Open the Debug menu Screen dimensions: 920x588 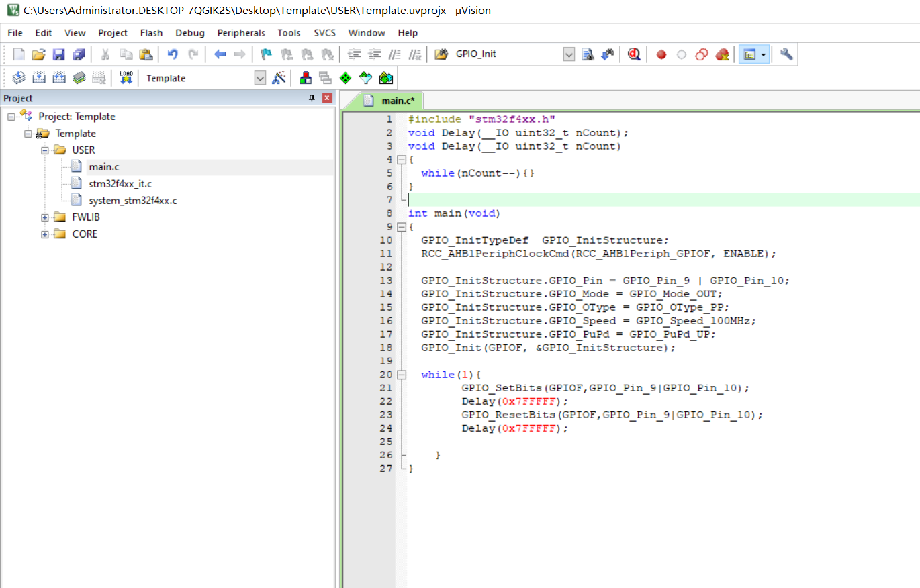[x=190, y=33]
